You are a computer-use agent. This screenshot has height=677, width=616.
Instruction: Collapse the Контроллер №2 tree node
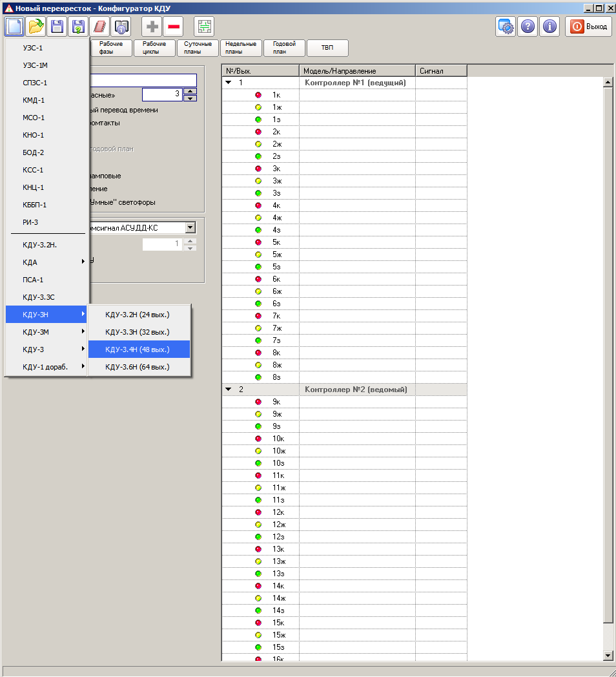coord(229,390)
